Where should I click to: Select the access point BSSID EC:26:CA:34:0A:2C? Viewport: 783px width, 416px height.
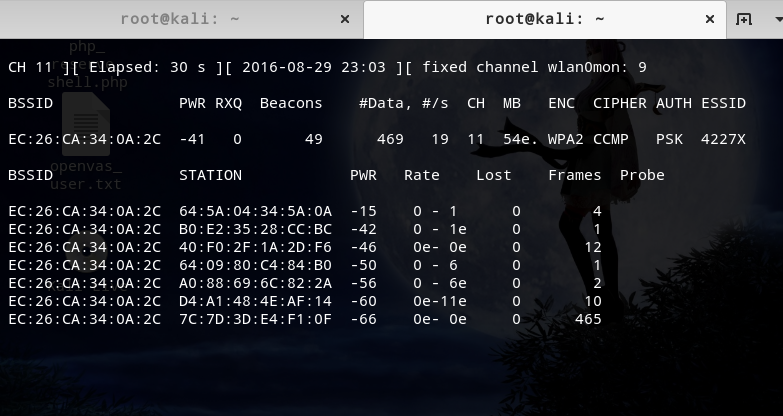(84, 139)
